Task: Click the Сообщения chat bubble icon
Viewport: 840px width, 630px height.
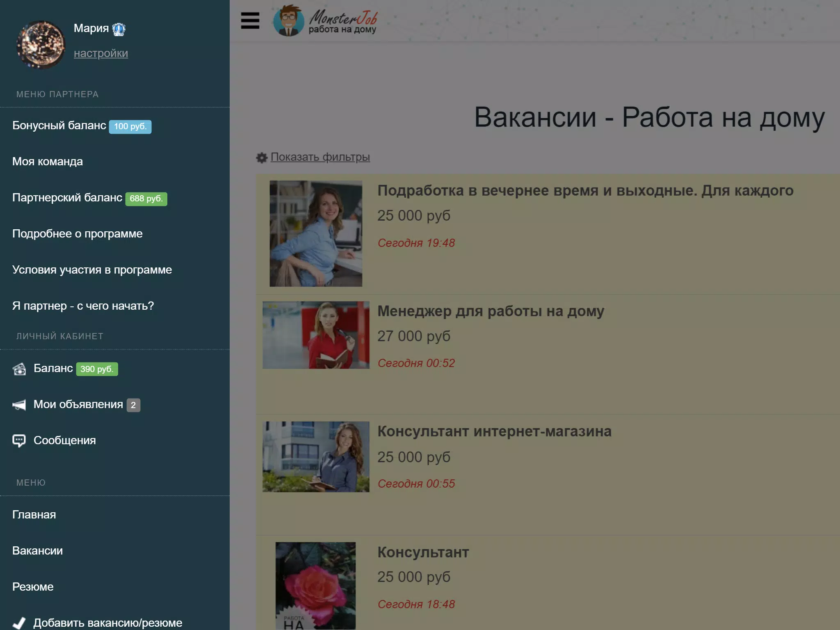Action: point(19,441)
